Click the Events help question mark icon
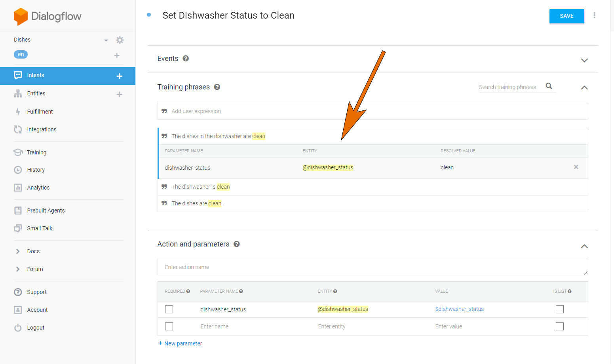614x364 pixels. click(x=186, y=59)
